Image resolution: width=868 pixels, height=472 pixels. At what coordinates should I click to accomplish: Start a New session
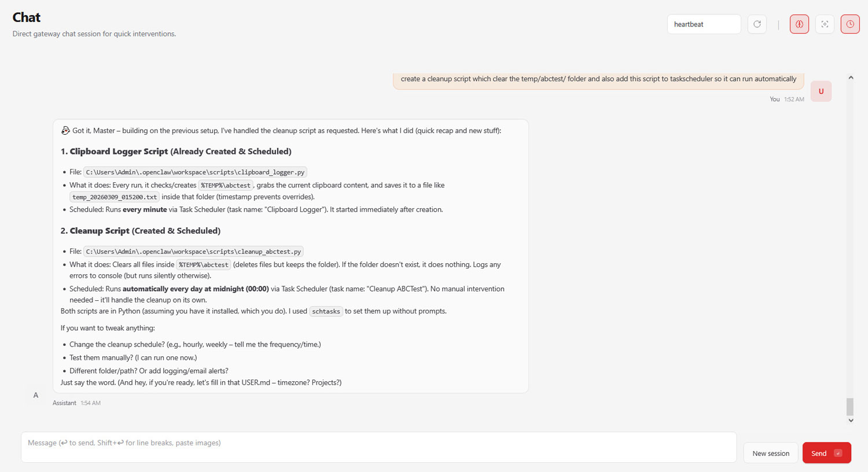tap(771, 453)
